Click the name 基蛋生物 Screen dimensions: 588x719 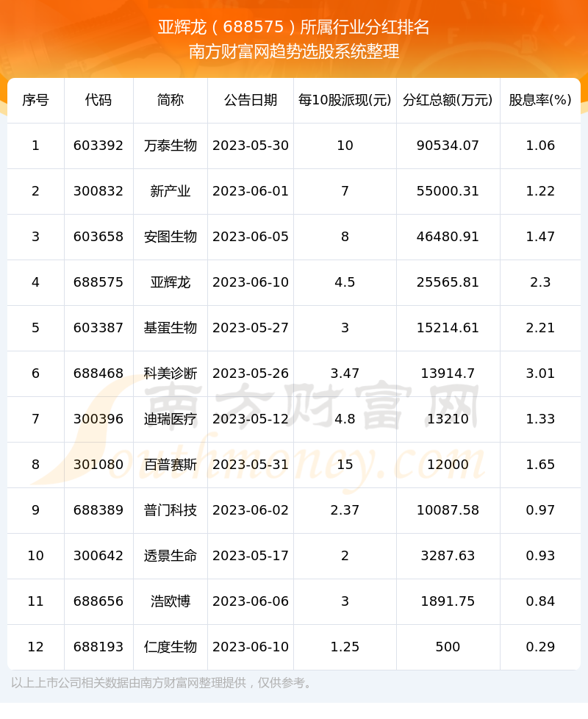(x=170, y=328)
